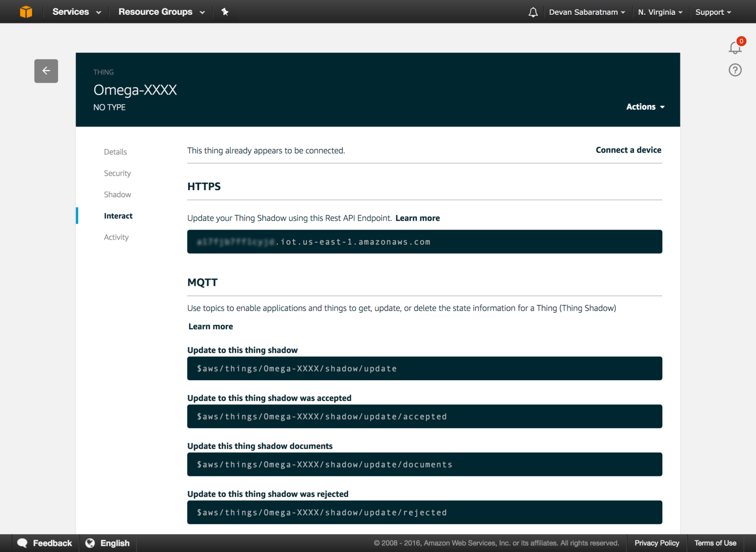The height and width of the screenshot is (552, 756).
Task: Click the shadow/update/accepted topic field
Action: click(425, 417)
